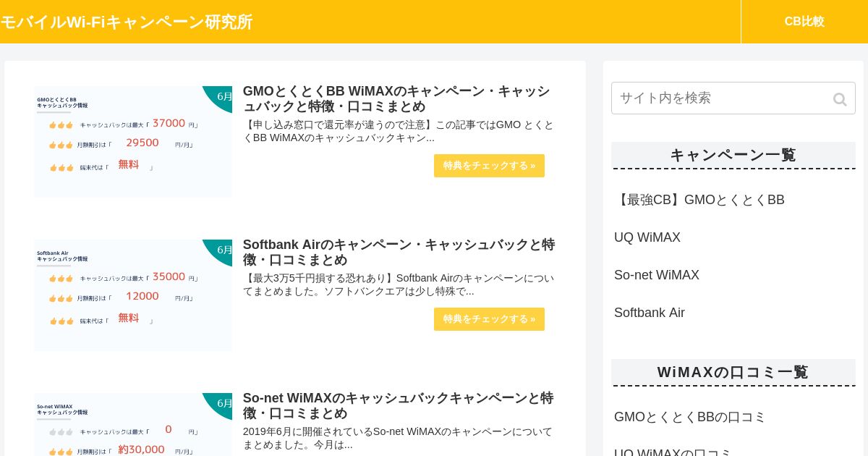This screenshot has height=456, width=868.
Task: Click the 35000 cashback value in Softbank thumbnail
Action: click(169, 276)
